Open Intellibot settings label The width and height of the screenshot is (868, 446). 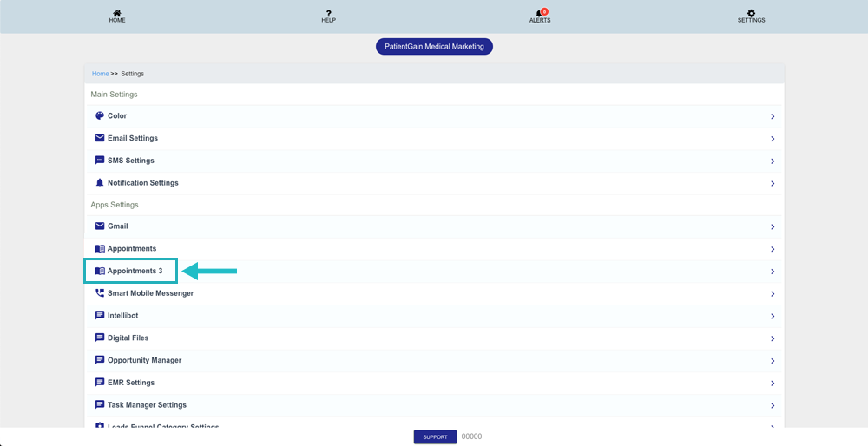(x=123, y=315)
